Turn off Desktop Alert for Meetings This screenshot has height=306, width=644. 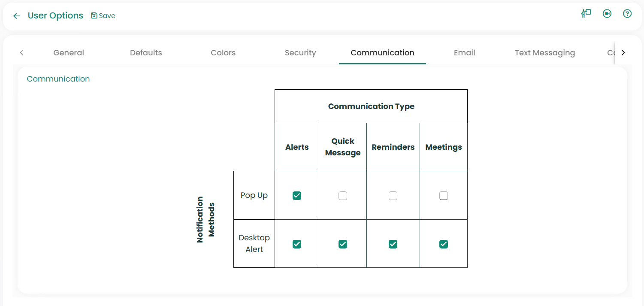click(x=444, y=244)
